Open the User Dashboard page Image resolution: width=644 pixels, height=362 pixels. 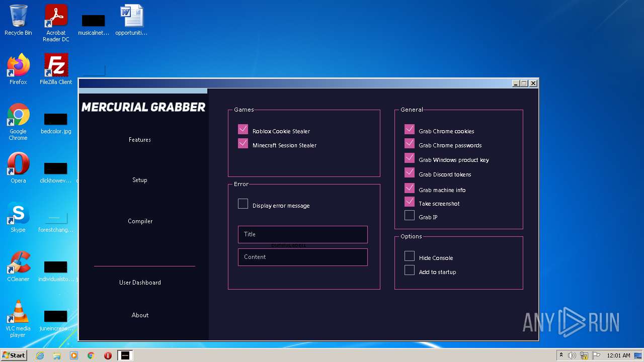(140, 283)
